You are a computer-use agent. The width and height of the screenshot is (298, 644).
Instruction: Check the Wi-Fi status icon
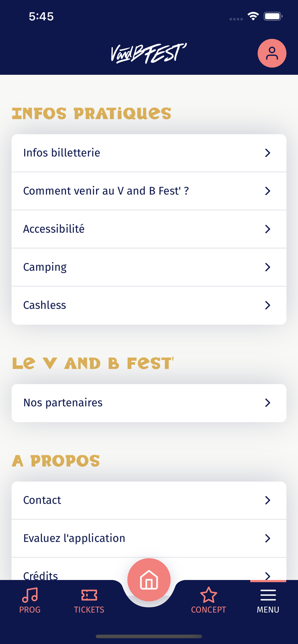click(253, 16)
